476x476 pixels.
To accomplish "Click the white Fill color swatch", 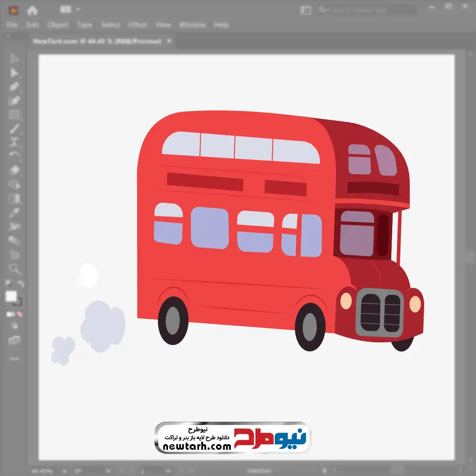I will (x=11, y=296).
